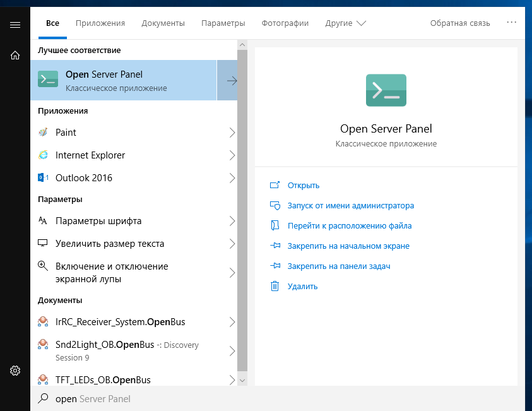Select the Paint result text
This screenshot has height=411, width=532.
pyautogui.click(x=66, y=133)
